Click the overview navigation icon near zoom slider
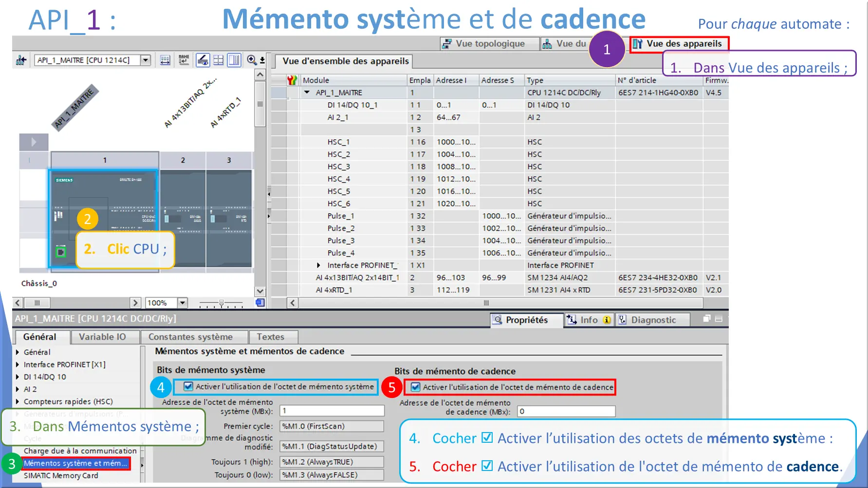This screenshot has height=488, width=868. click(x=260, y=303)
